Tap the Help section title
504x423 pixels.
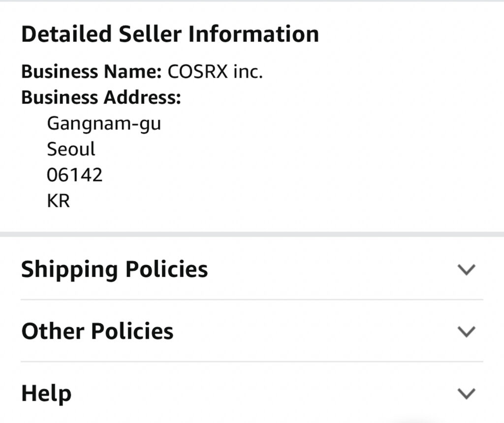click(x=46, y=393)
